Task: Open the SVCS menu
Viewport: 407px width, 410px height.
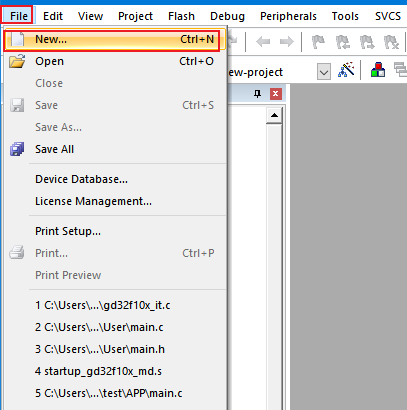Action: [388, 16]
